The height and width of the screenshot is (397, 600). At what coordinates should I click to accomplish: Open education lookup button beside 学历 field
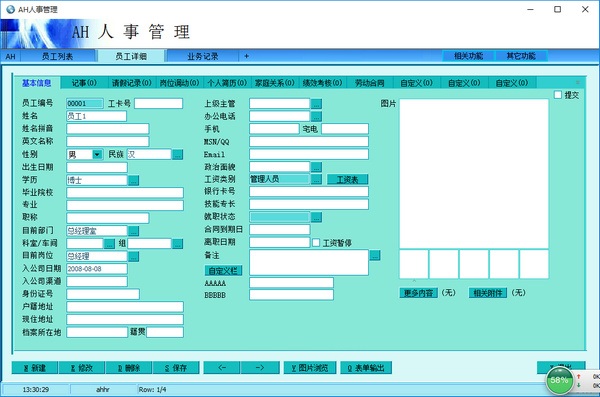(133, 180)
